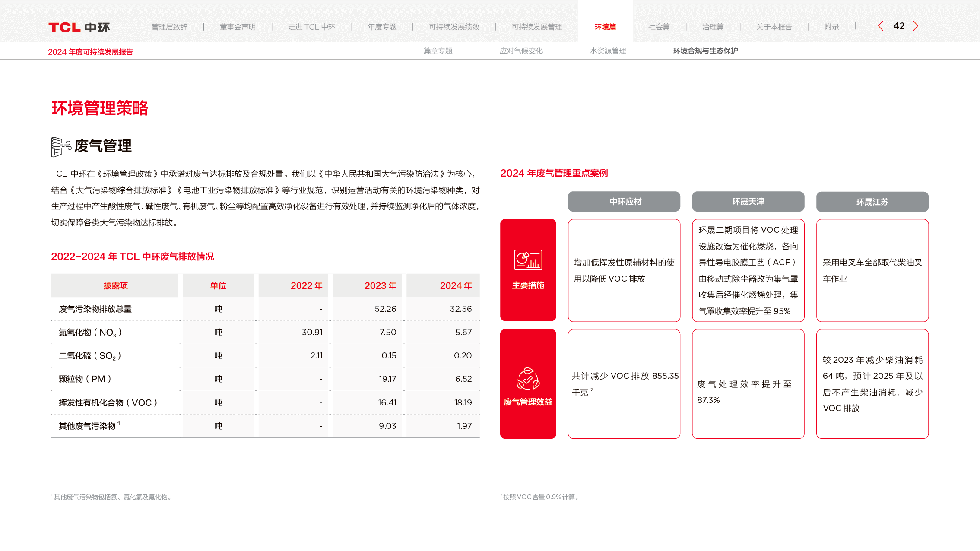The image size is (980, 551).
Task: Go to previous page arrow
Action: (x=880, y=26)
